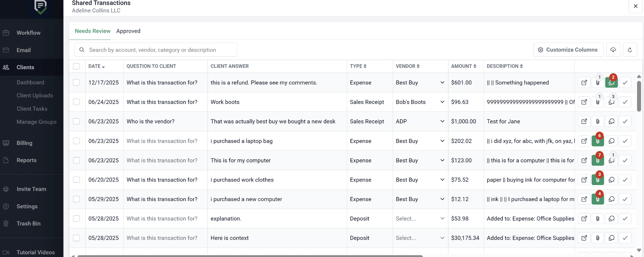View the 6 attachments on $202.02 row
Screen dimensions: 644x257
tap(598, 141)
